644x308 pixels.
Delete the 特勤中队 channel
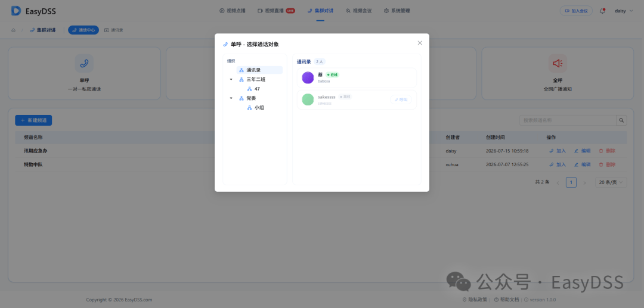coord(607,164)
